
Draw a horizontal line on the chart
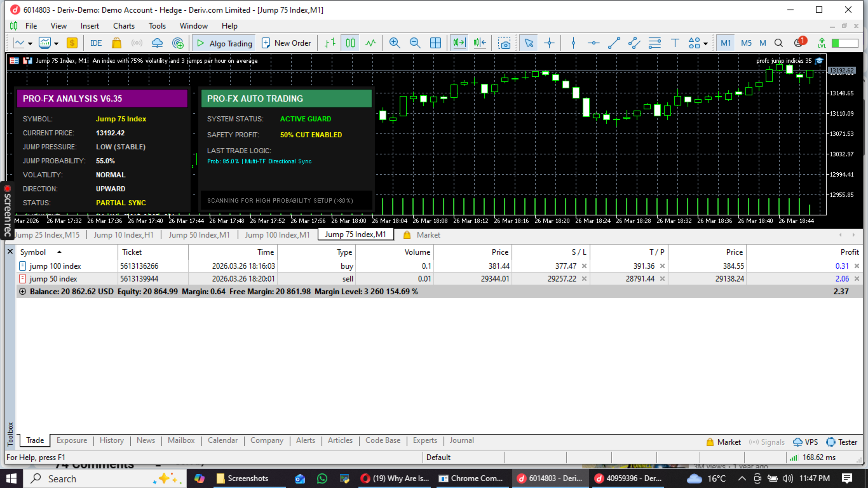(593, 43)
